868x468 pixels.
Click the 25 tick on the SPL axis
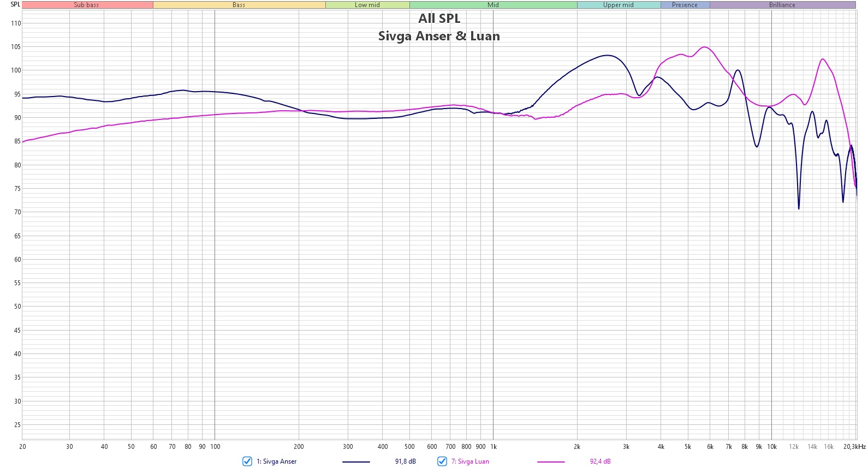tap(17, 425)
